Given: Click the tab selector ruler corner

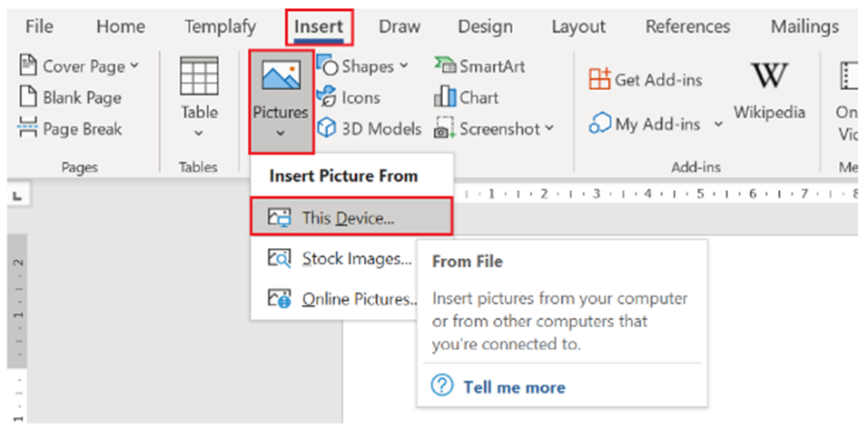Looking at the screenshot, I should point(17,195).
